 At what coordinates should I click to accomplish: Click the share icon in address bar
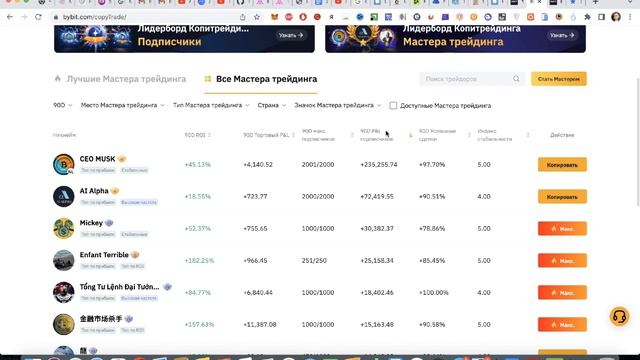coord(243,17)
